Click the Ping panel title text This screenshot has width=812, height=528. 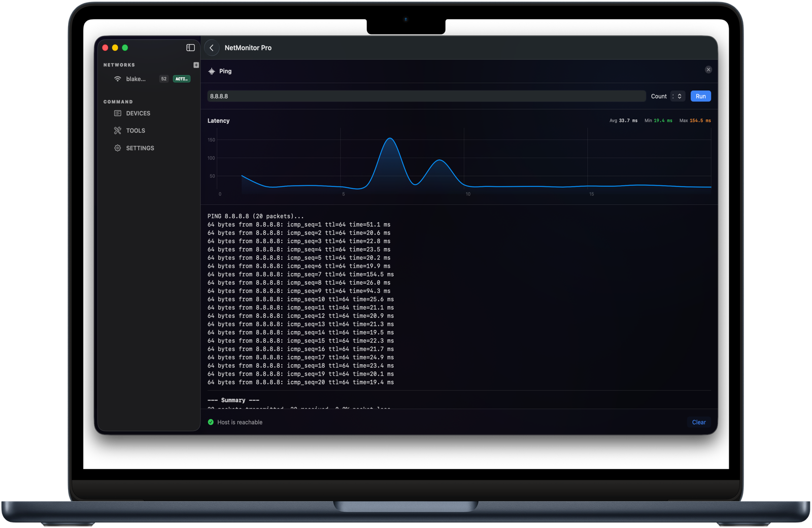tap(225, 72)
